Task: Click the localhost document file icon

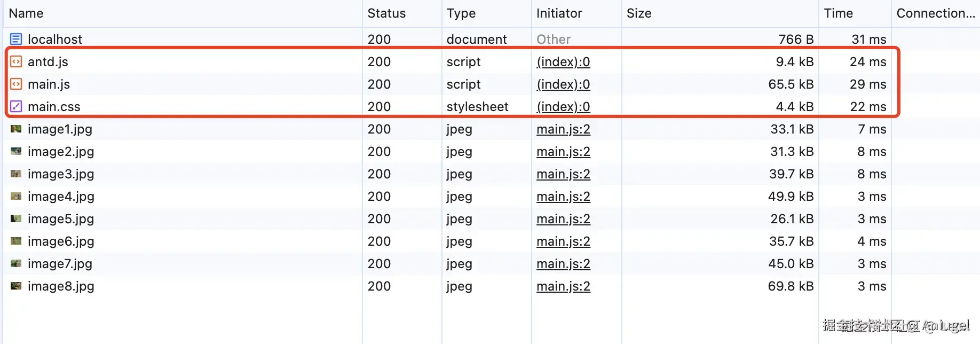Action: [16, 39]
